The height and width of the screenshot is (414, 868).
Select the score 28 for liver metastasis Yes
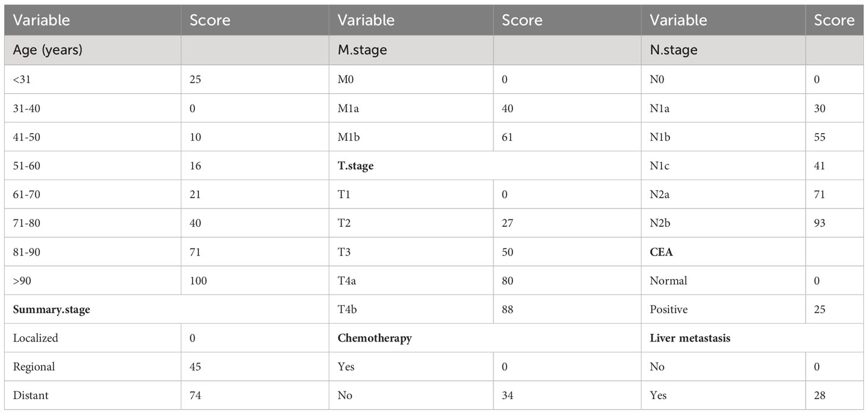pos(820,395)
